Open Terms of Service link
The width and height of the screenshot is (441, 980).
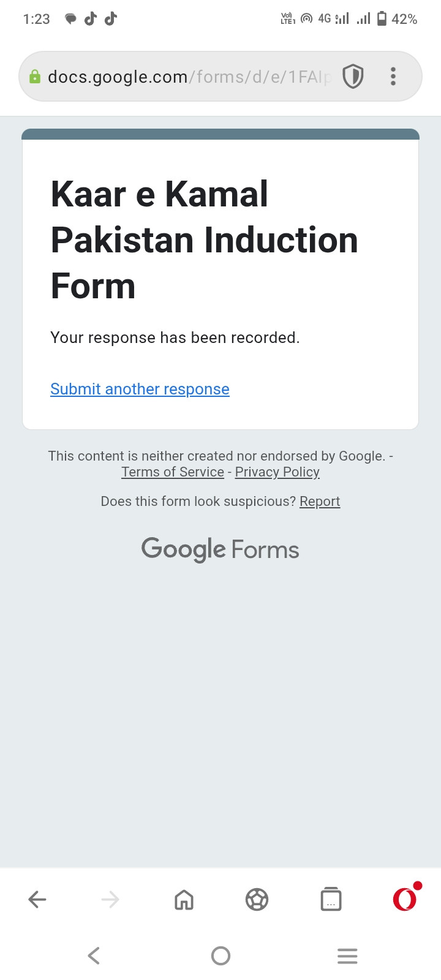coord(173,472)
